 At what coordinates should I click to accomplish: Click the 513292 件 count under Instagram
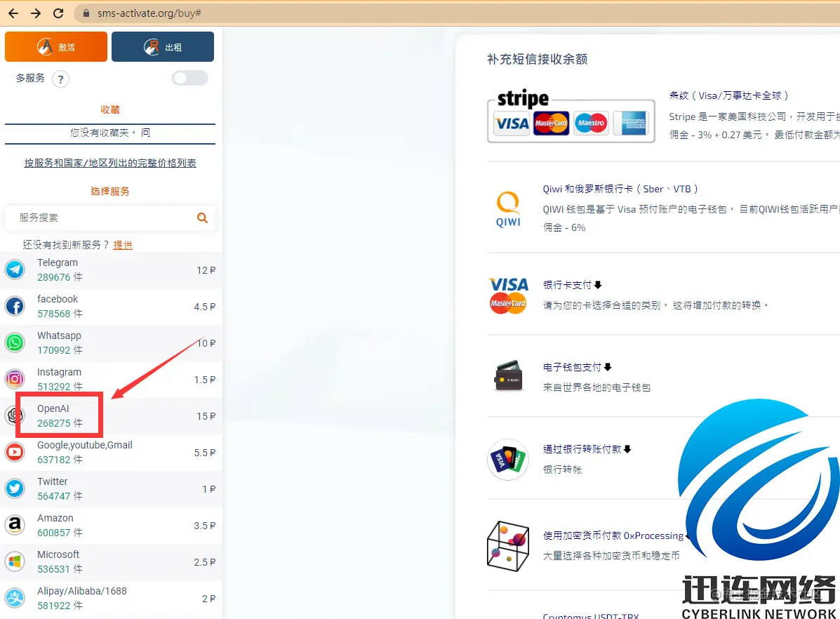pyautogui.click(x=60, y=387)
